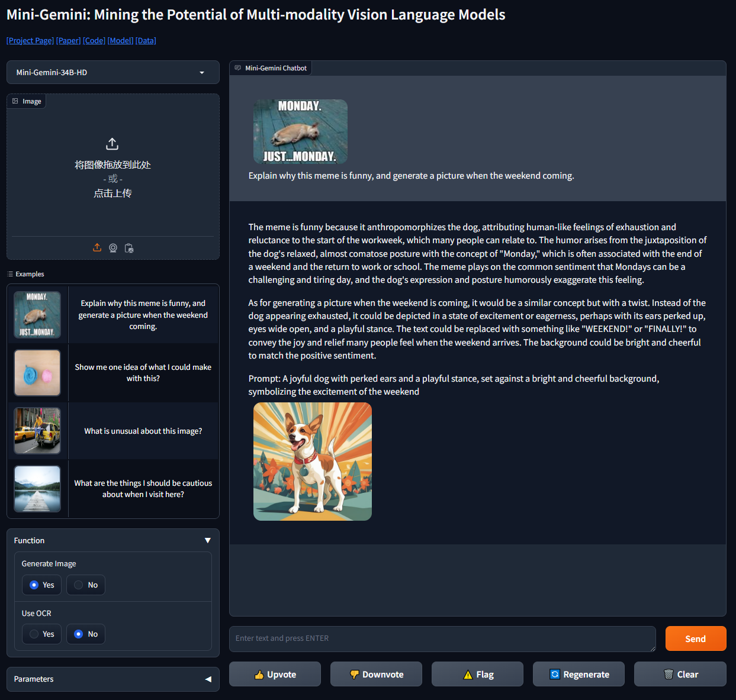
Task: Click the 'Prompt: A joyful dog' text line
Action: point(454,385)
